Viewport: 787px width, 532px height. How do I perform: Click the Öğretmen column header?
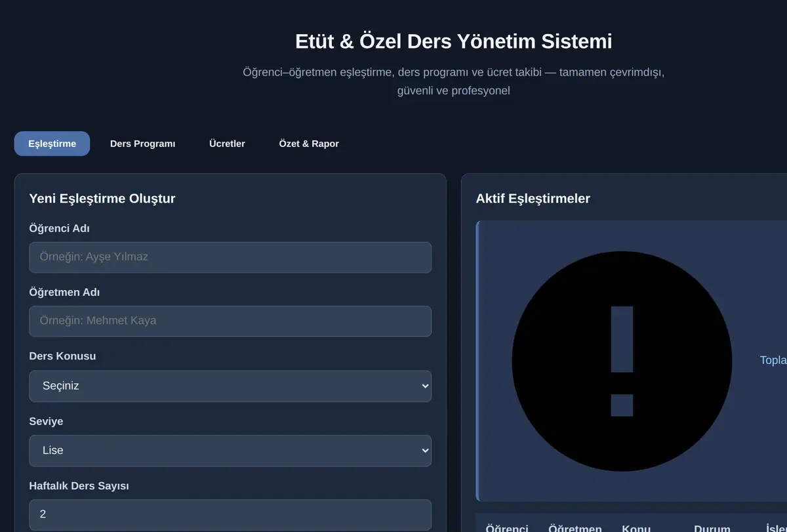click(575, 529)
